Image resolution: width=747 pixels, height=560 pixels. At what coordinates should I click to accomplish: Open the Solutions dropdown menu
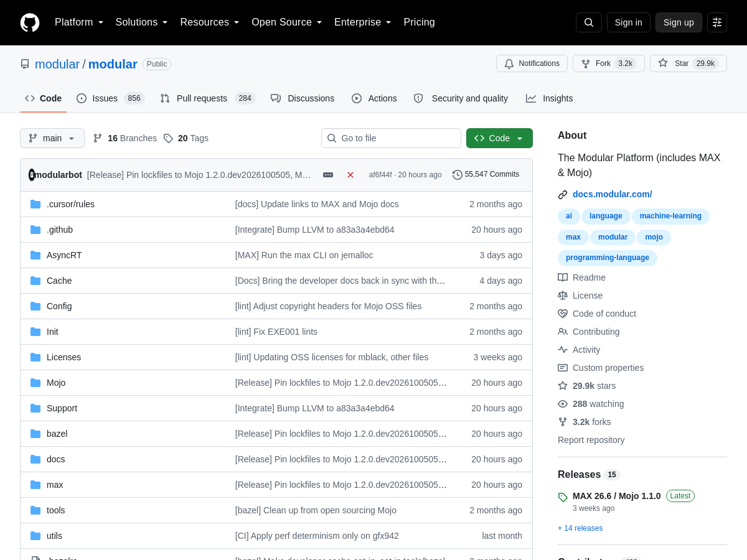coord(142,22)
